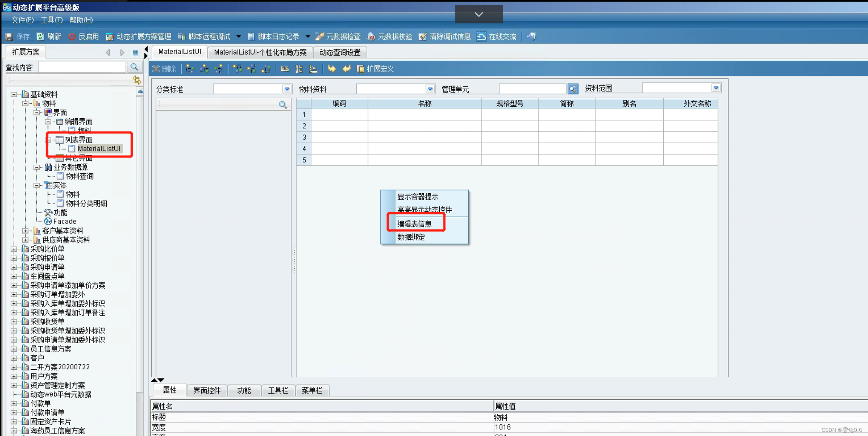Run 元数据校验 from toolbar
Viewport: 868px width, 436px height.
[x=390, y=37]
